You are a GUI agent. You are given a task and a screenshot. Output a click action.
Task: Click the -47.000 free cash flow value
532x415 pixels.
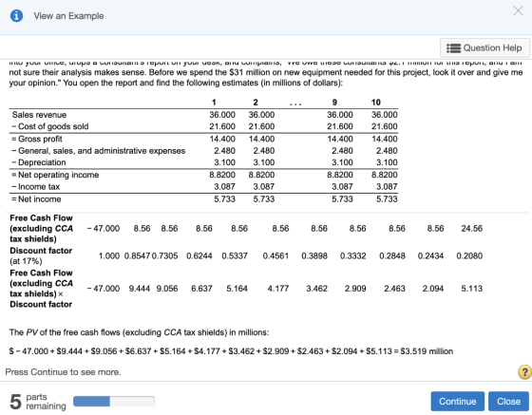tap(104, 228)
